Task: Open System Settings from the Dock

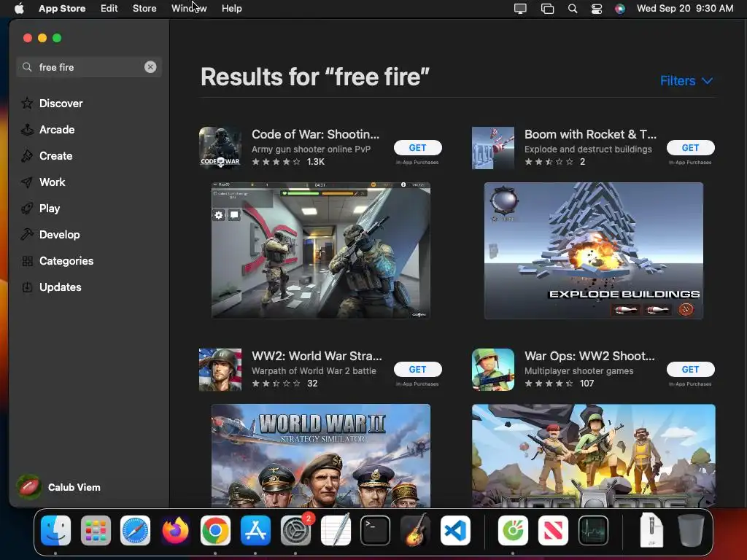Action: click(295, 531)
